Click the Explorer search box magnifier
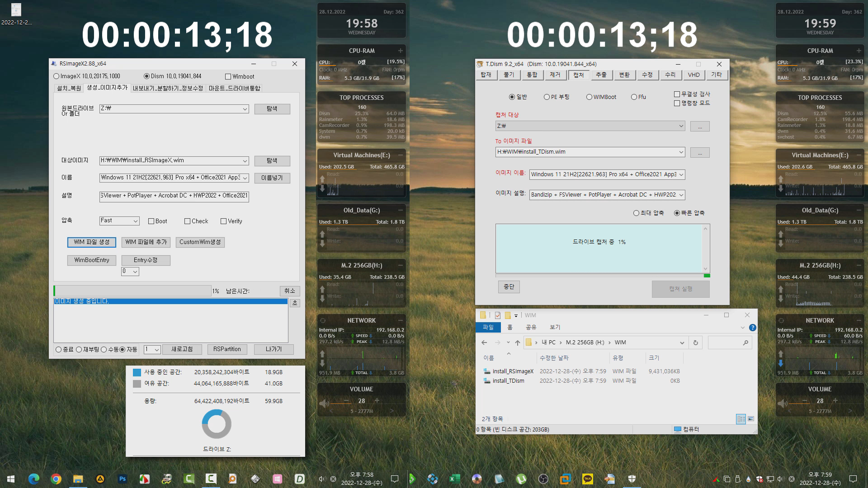 click(745, 343)
